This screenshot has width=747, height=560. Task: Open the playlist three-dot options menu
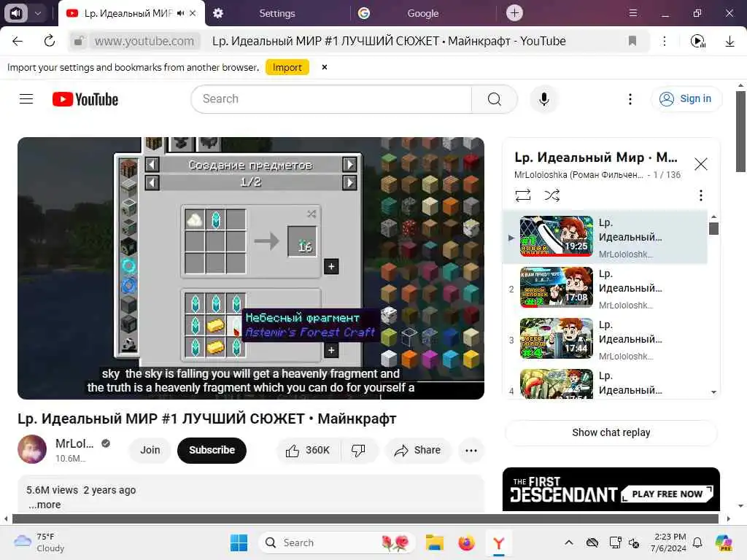pyautogui.click(x=700, y=195)
